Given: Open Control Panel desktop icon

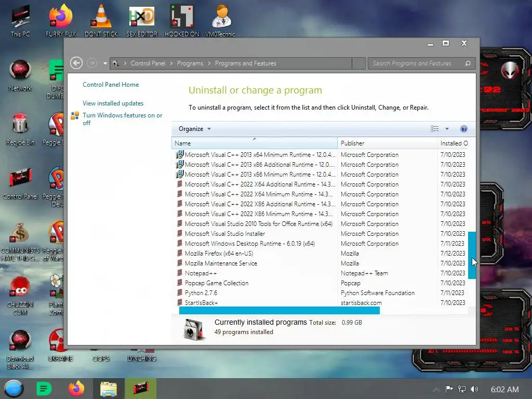Looking at the screenshot, I should (20, 183).
